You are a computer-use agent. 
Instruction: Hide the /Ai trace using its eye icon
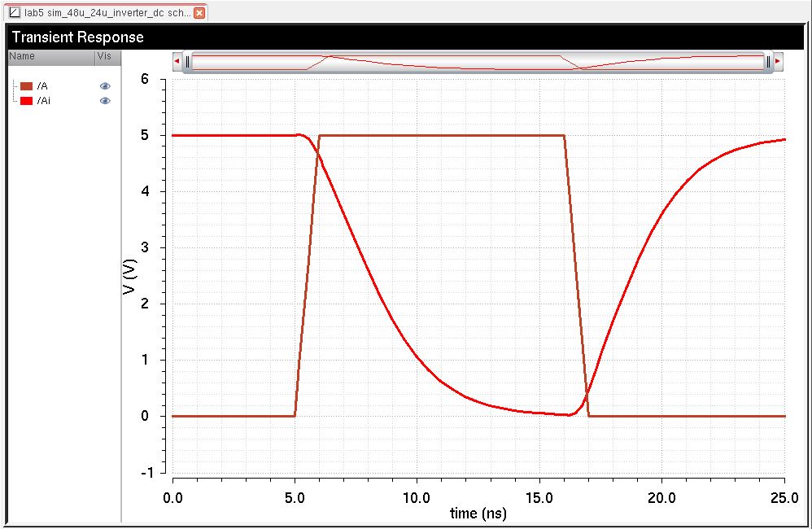(x=104, y=101)
